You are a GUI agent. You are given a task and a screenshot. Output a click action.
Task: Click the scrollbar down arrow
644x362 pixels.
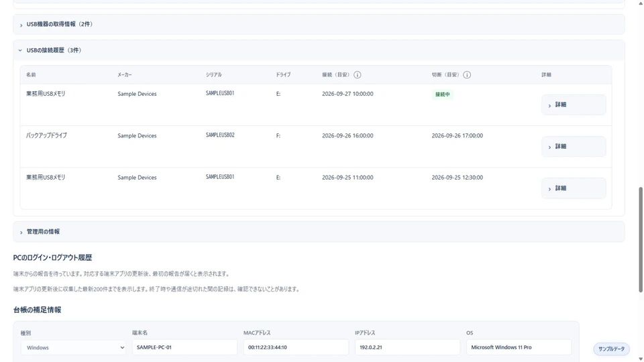pos(640,359)
